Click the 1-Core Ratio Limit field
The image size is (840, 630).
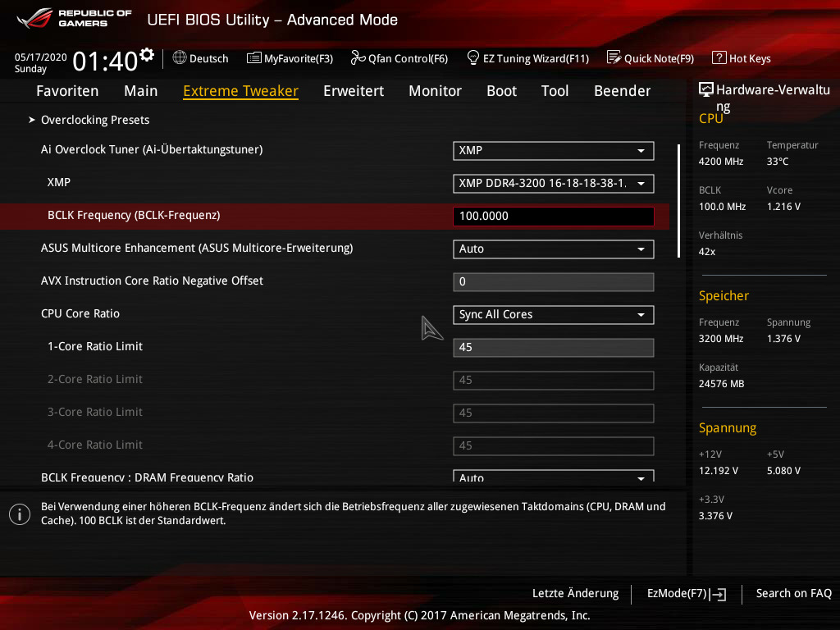coord(554,347)
